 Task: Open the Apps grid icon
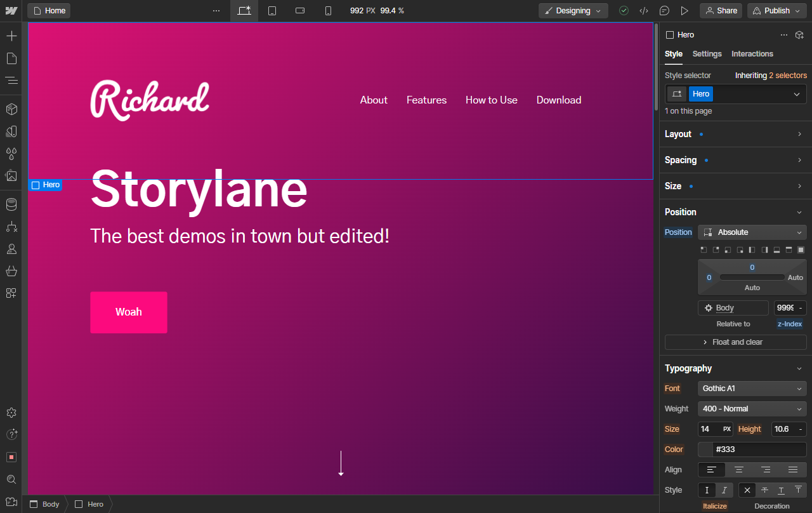(11, 293)
